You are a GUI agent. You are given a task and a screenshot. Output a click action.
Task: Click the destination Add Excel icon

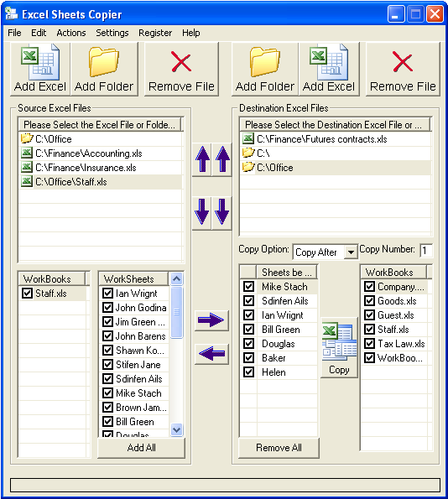click(329, 69)
